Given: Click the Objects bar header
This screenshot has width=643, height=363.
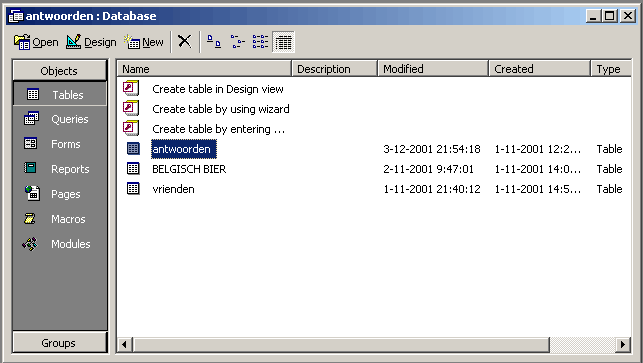Looking at the screenshot, I should [x=59, y=71].
